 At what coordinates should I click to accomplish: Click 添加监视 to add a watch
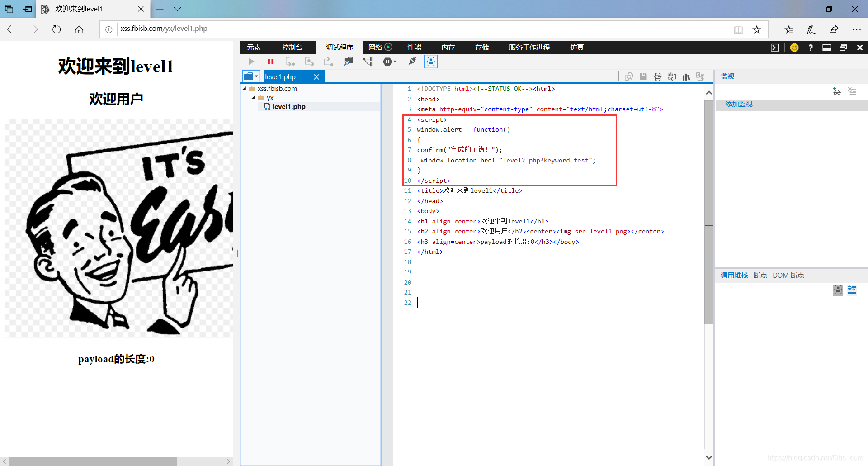coord(739,104)
